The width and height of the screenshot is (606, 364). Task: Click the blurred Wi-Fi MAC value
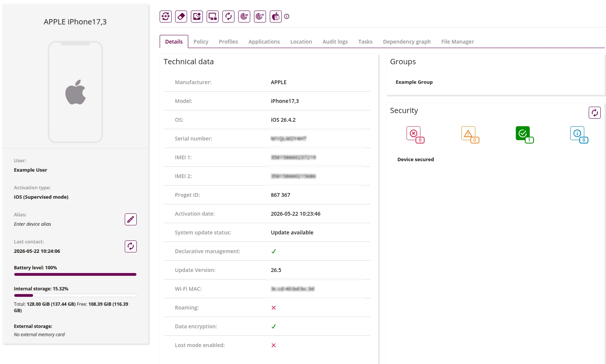pos(293,289)
